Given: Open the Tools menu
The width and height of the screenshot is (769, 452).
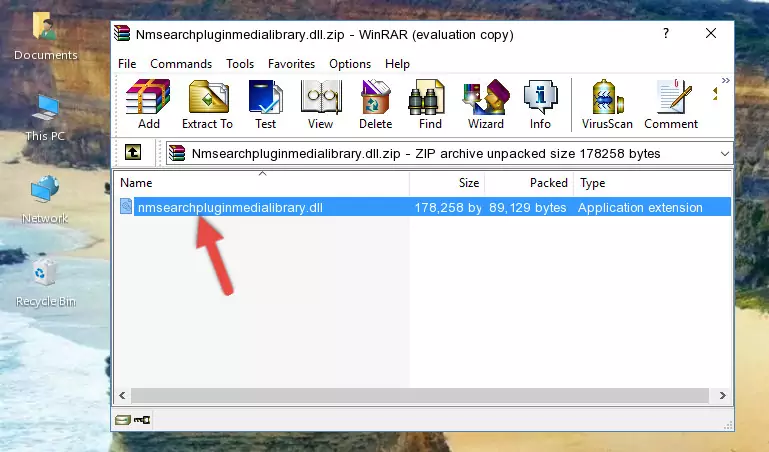Looking at the screenshot, I should click(240, 64).
